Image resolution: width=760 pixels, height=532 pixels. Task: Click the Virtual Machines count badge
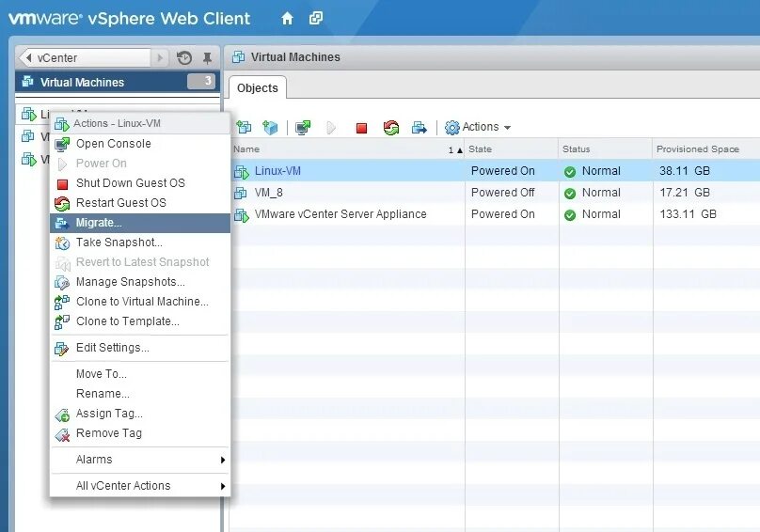point(201,81)
